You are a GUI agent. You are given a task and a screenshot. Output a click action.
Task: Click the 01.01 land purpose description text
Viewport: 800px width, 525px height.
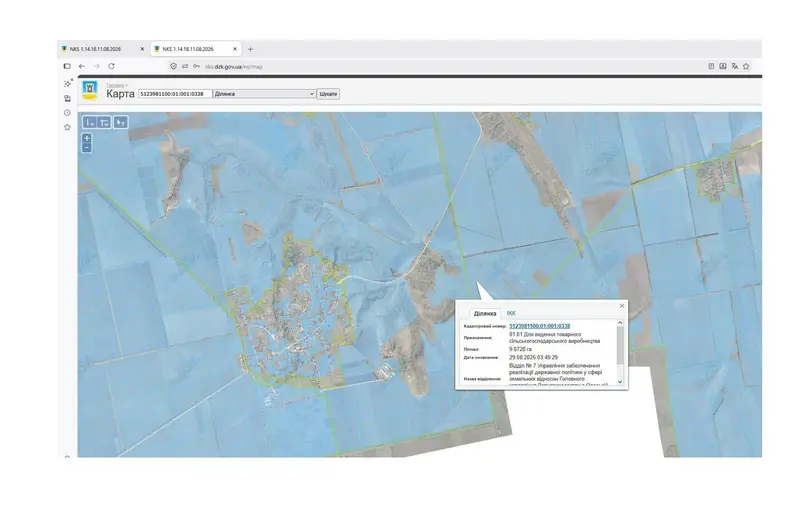(x=555, y=337)
